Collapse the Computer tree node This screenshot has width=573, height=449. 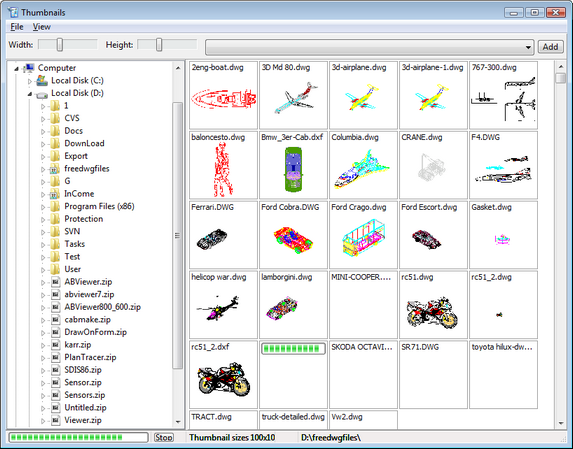[16, 68]
